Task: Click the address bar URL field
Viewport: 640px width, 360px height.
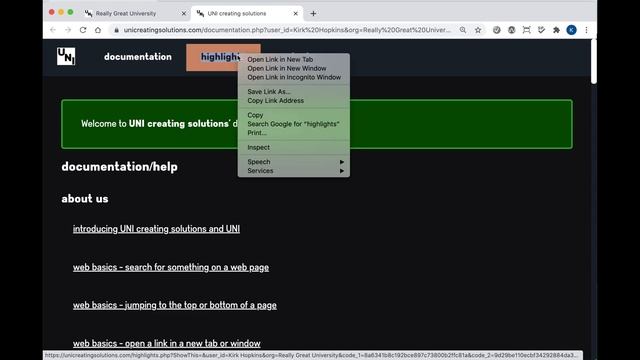Action: pos(287,30)
